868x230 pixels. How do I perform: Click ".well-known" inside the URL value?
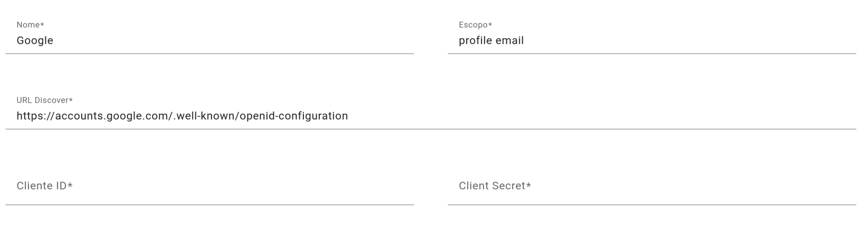pos(205,116)
